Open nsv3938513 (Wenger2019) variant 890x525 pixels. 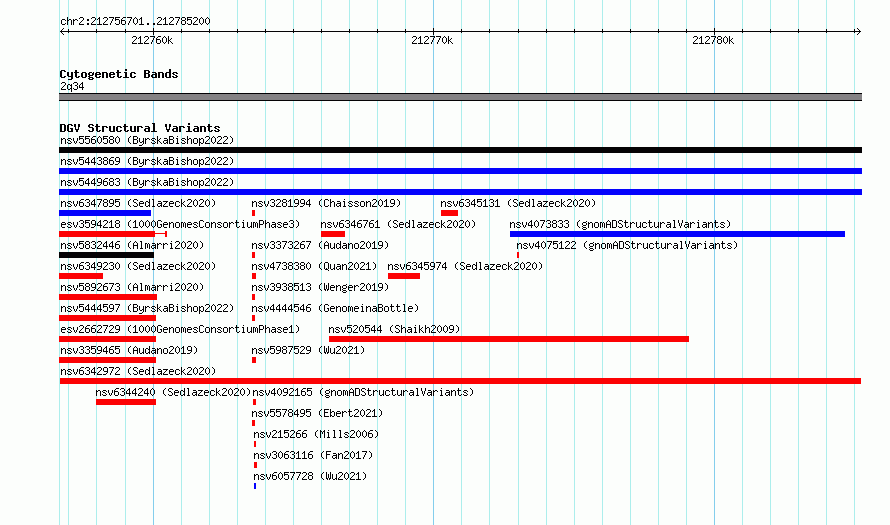pos(320,287)
